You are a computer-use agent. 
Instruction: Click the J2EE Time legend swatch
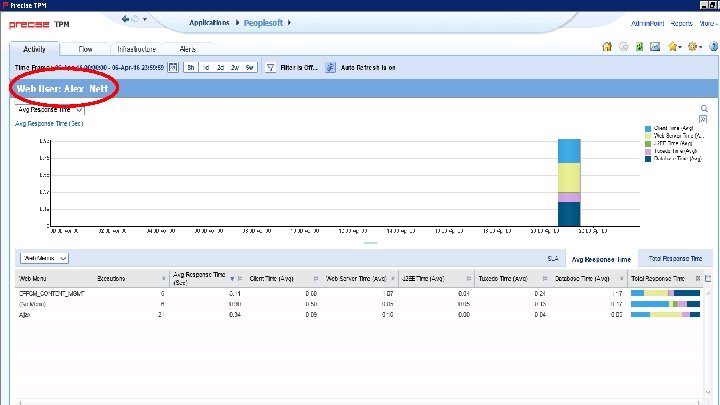[648, 144]
